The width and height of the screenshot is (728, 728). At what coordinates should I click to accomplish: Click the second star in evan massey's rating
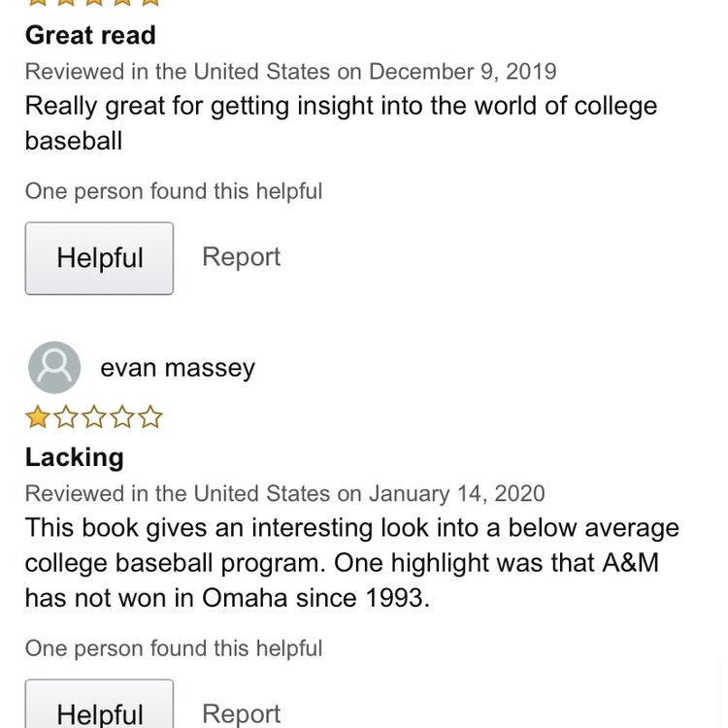pyautogui.click(x=66, y=418)
